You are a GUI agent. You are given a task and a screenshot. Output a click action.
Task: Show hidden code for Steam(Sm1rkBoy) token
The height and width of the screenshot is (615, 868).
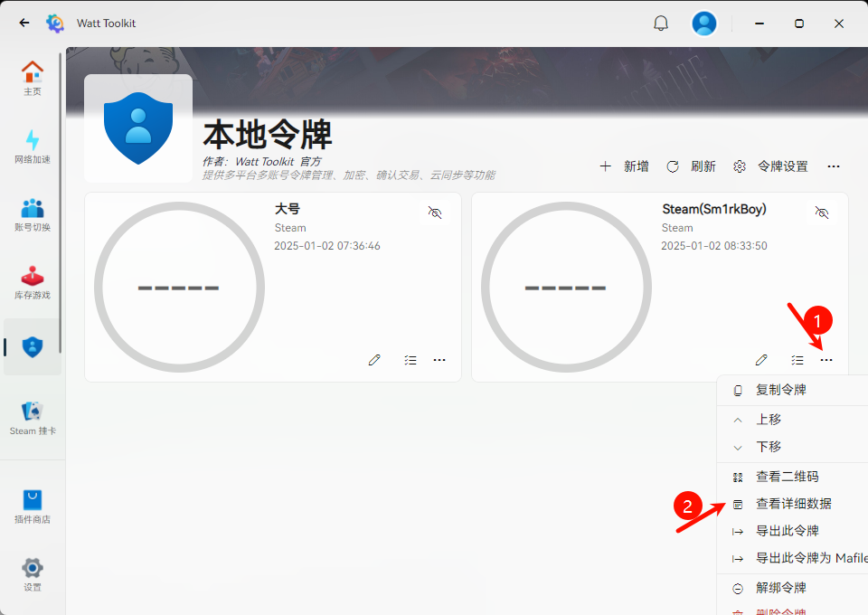[x=821, y=213]
